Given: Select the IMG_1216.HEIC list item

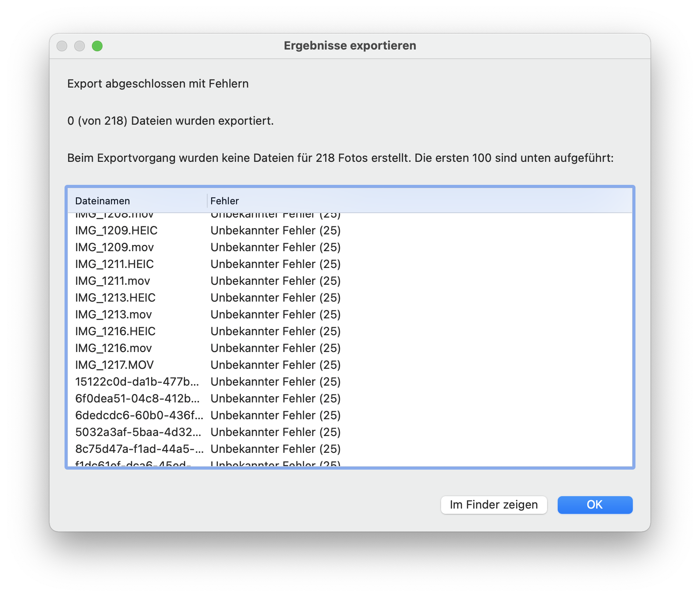Looking at the screenshot, I should (x=115, y=331).
